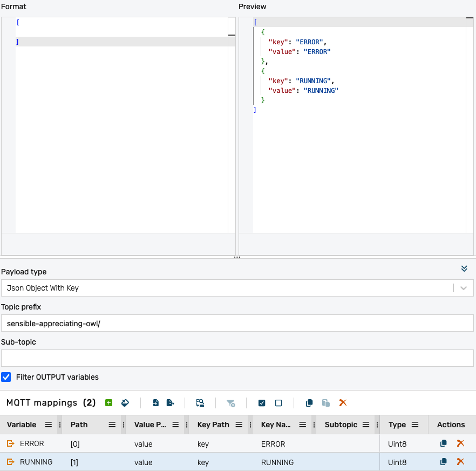Click the import mappings icon
The width and height of the screenshot is (476, 471).
point(155,403)
